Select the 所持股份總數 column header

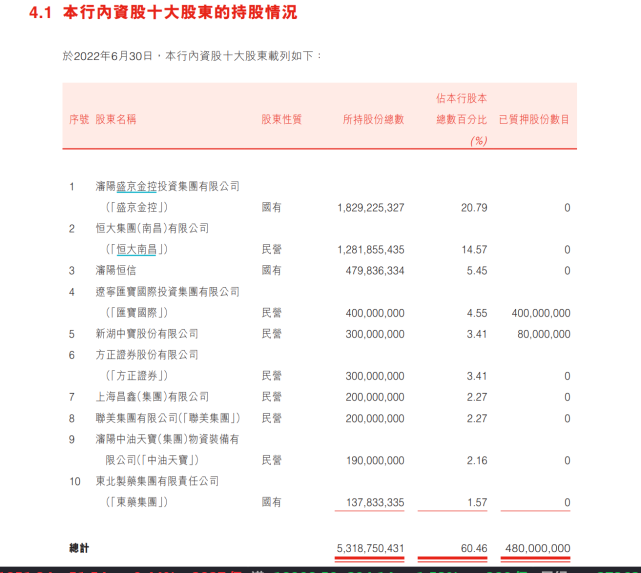point(373,119)
